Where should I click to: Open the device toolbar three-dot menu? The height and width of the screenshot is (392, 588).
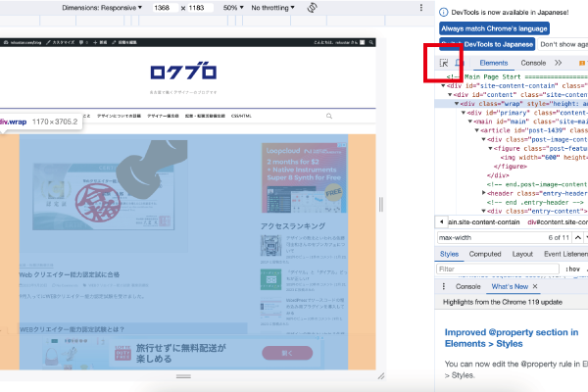(x=421, y=8)
